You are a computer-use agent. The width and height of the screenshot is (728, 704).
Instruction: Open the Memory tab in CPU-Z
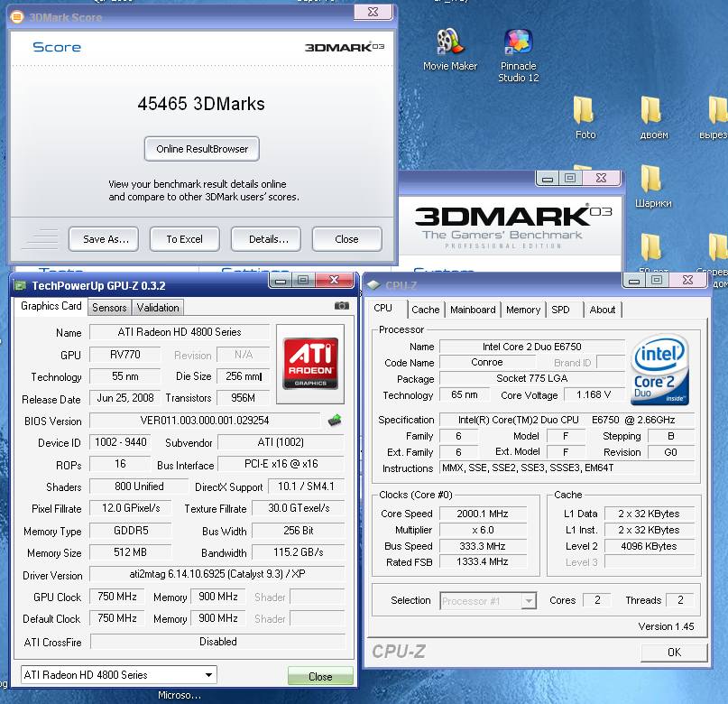click(x=523, y=310)
